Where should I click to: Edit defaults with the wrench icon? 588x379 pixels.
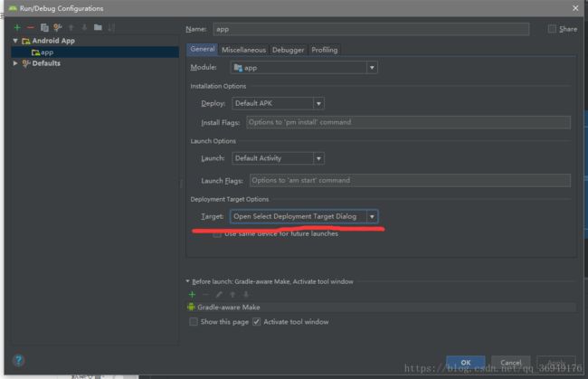point(57,27)
